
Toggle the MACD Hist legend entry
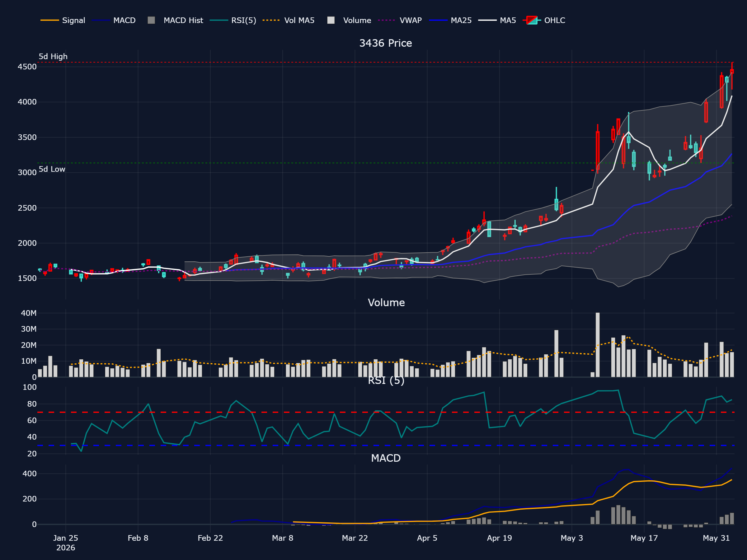point(176,20)
